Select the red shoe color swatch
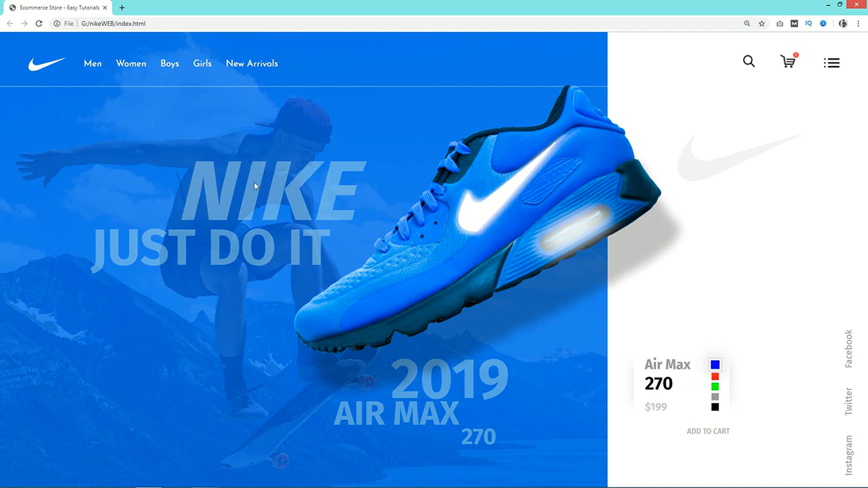The image size is (868, 488). (715, 376)
